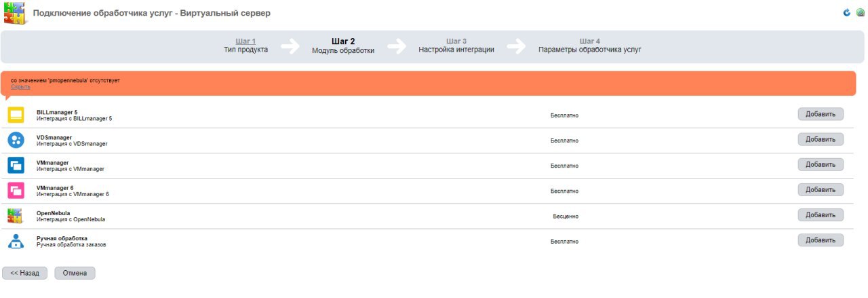Return to Шаг 1 Тип продукта

click(245, 45)
